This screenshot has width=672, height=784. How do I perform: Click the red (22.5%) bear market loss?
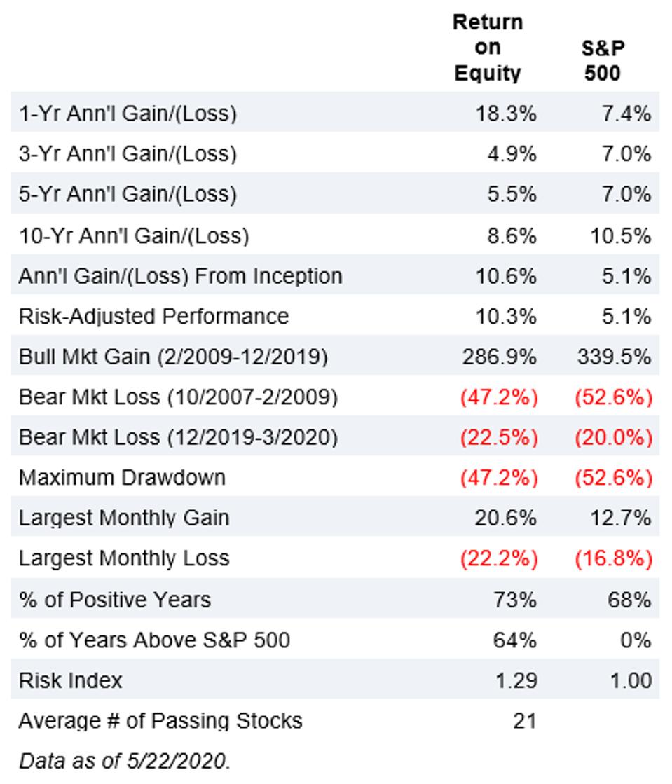pos(498,438)
